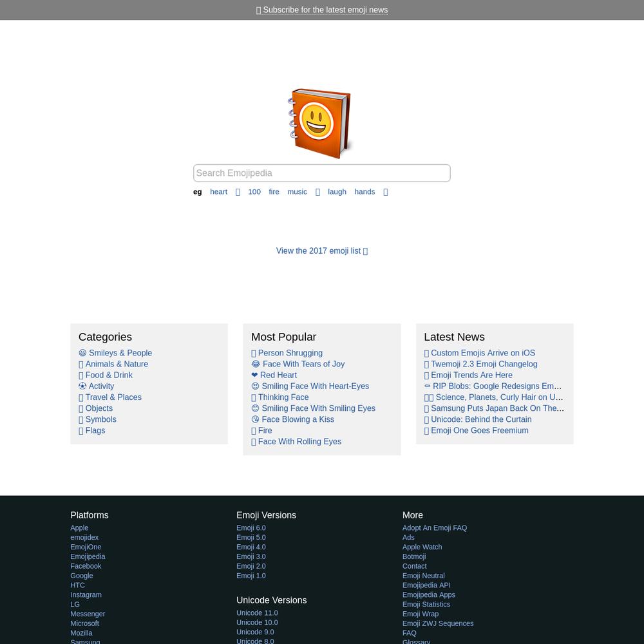Open the Flags category
This screenshot has height=644, width=644.
tap(92, 430)
